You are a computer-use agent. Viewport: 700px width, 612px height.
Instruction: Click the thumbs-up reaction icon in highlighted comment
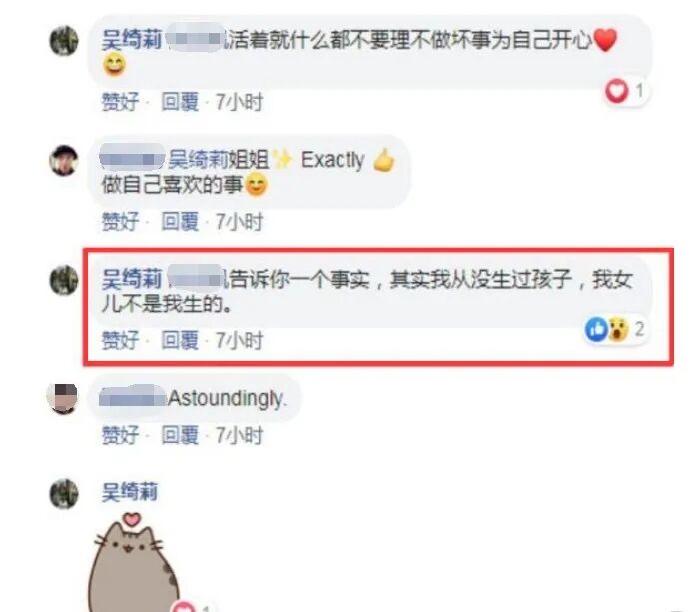(596, 329)
